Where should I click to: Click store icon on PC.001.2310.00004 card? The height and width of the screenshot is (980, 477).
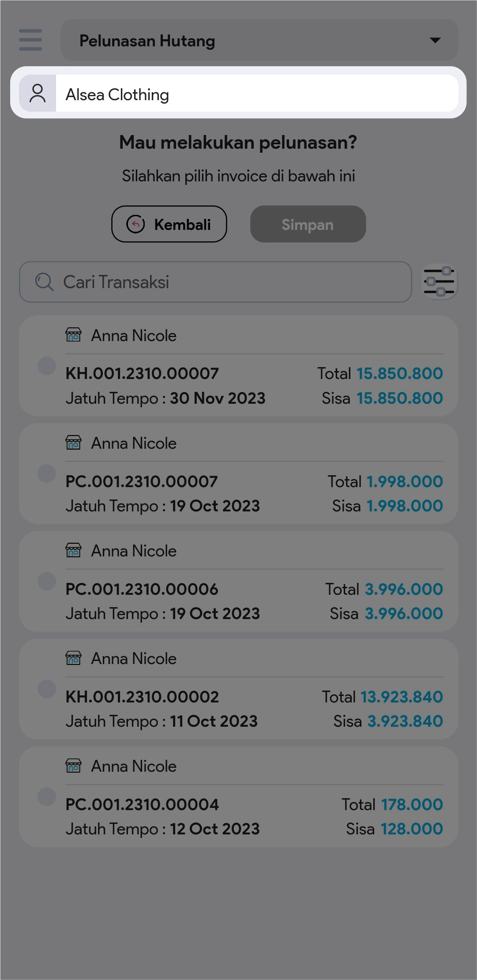73,766
